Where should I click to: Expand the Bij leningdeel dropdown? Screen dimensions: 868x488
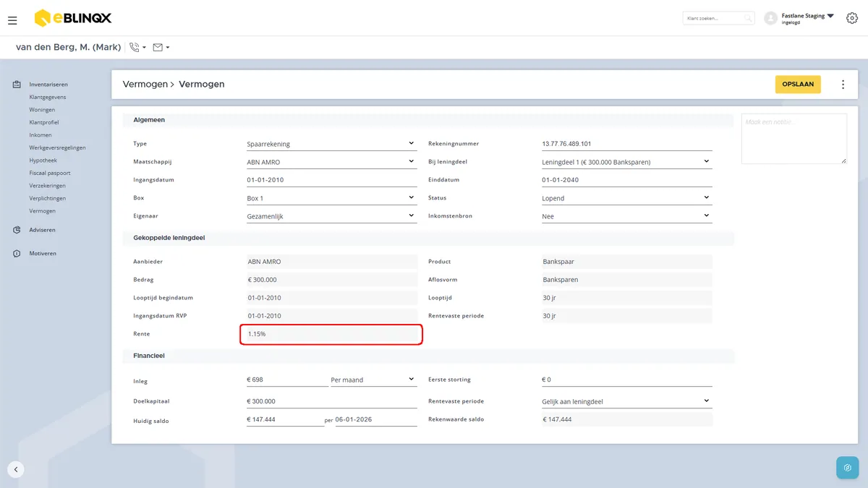627,162
